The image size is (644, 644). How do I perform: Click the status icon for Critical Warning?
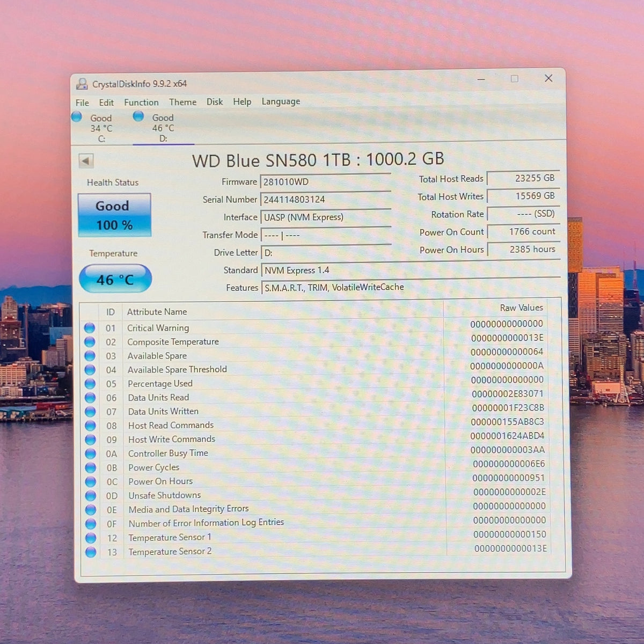click(x=90, y=328)
